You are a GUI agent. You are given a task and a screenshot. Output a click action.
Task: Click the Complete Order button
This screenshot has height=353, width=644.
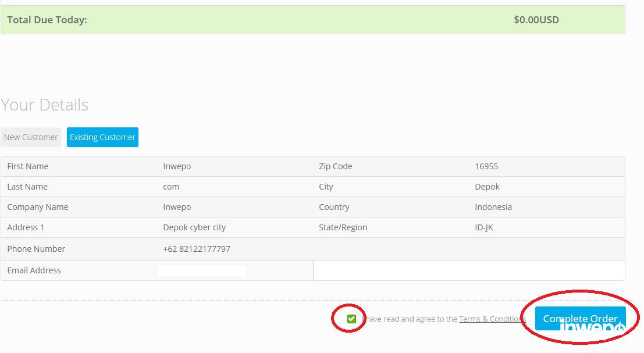579,318
